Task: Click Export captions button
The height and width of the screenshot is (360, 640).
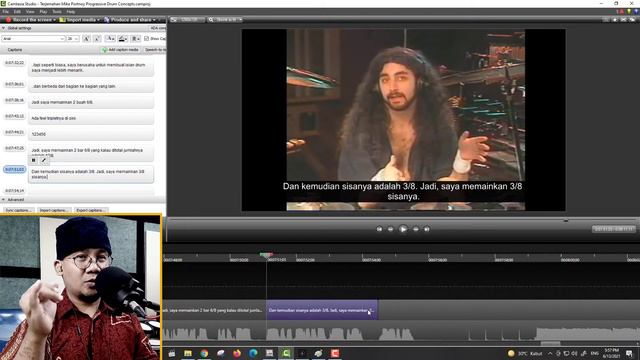Action: pyautogui.click(x=90, y=210)
